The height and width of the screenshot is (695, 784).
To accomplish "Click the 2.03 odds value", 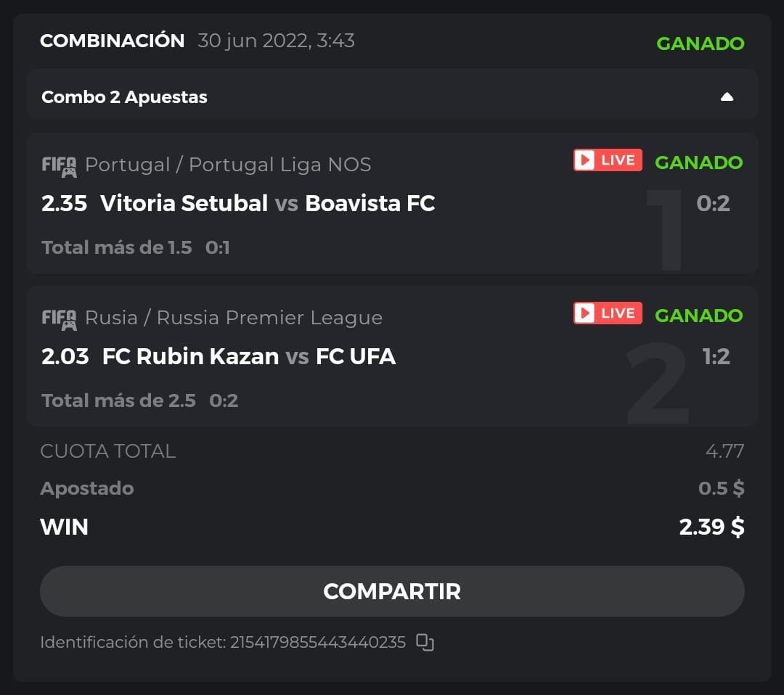I will [65, 356].
